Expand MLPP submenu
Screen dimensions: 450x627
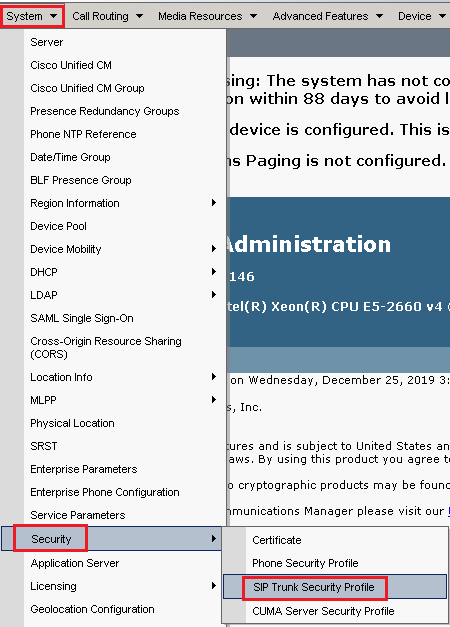point(123,400)
